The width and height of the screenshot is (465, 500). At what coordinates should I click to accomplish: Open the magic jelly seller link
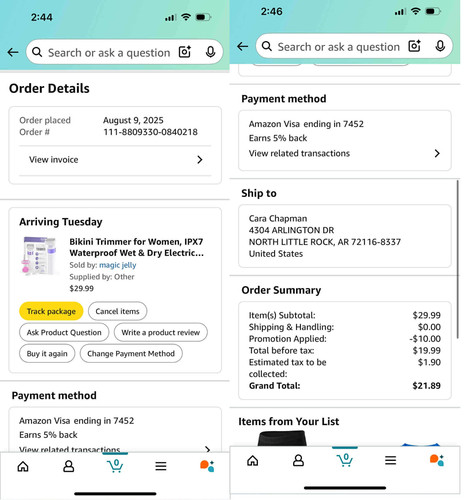[118, 265]
